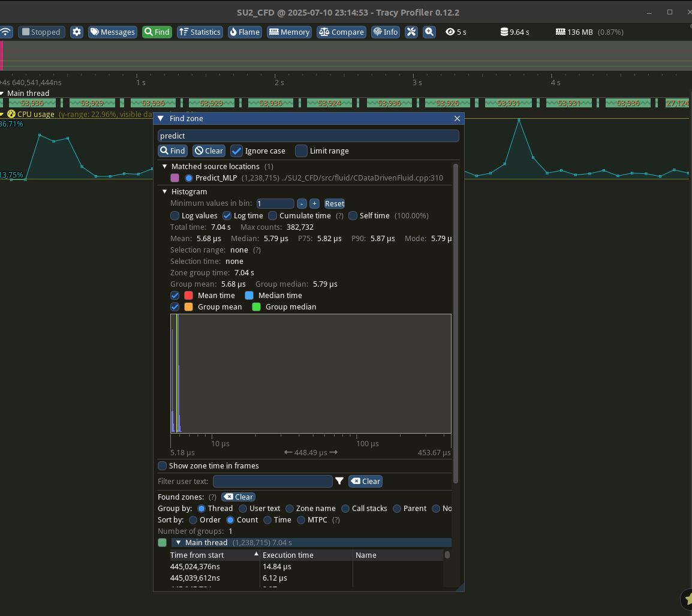Toggle Group mean Group median checkbox
Viewport: 692px width, 616px height.
[174, 307]
